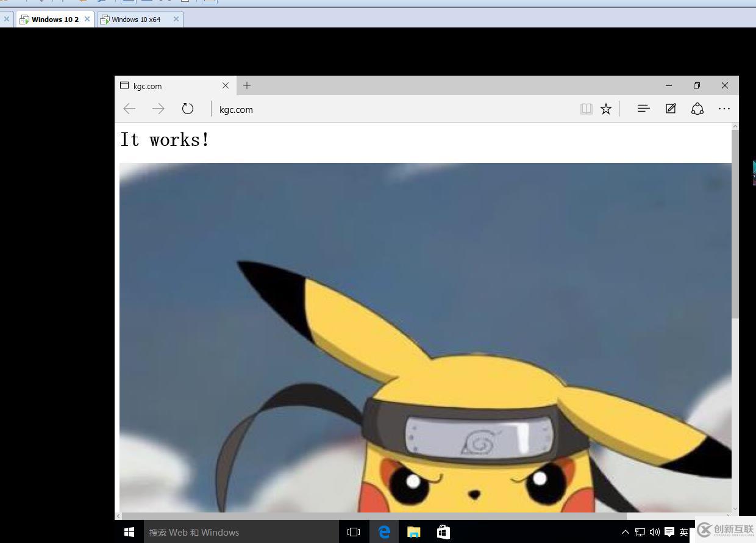
Task: Open a new browser tab
Action: [247, 85]
